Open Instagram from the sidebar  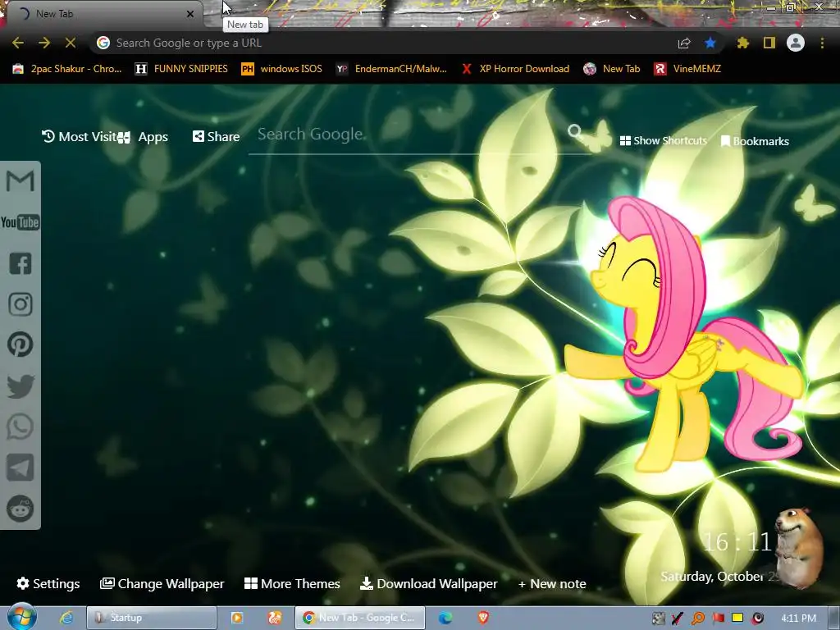tap(21, 304)
